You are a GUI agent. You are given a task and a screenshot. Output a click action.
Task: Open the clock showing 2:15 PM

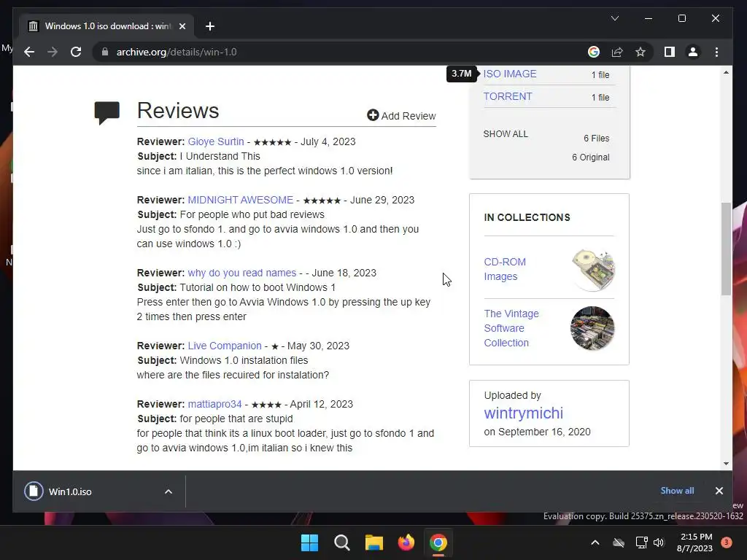point(694,542)
